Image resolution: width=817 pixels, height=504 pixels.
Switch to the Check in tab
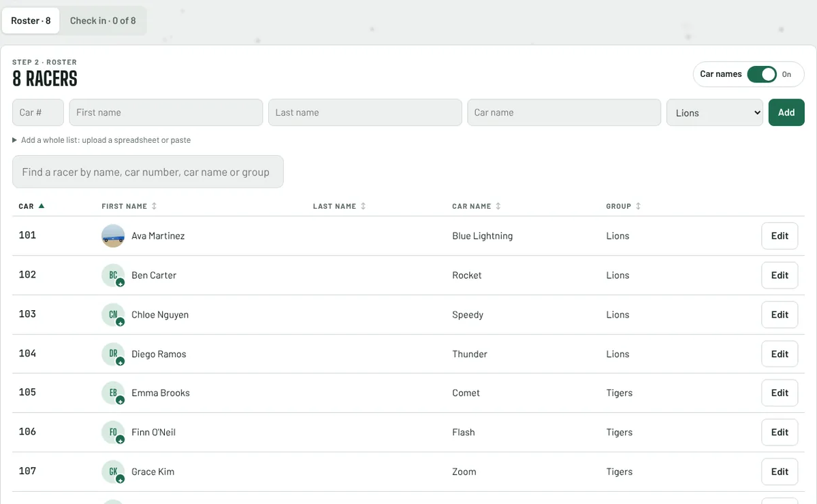pos(103,20)
